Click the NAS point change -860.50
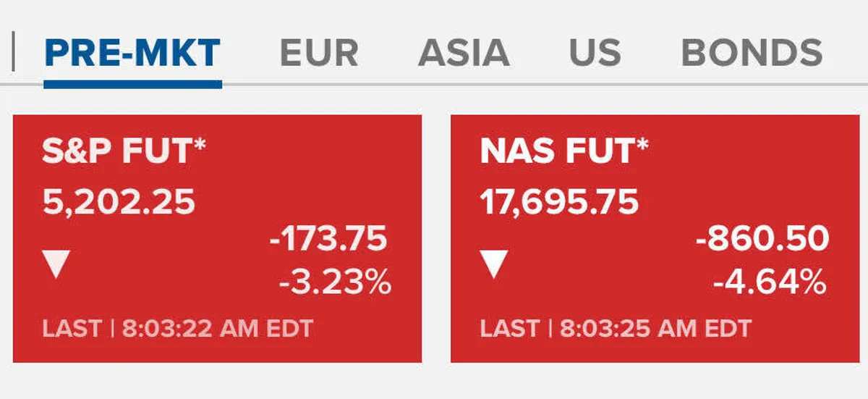The width and height of the screenshot is (868, 399). coord(762,240)
